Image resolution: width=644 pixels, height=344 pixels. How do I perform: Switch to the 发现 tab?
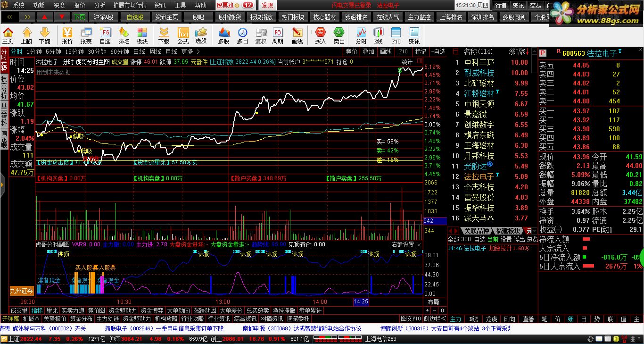(267, 5)
